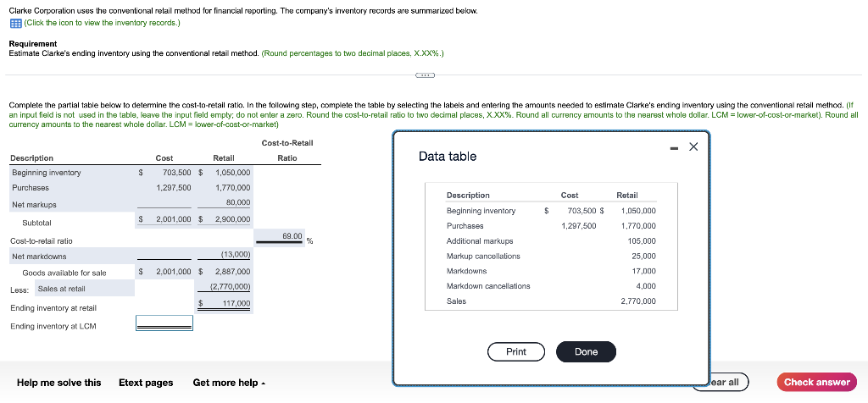The width and height of the screenshot is (868, 403).
Task: Click Check answer
Action: point(816,382)
